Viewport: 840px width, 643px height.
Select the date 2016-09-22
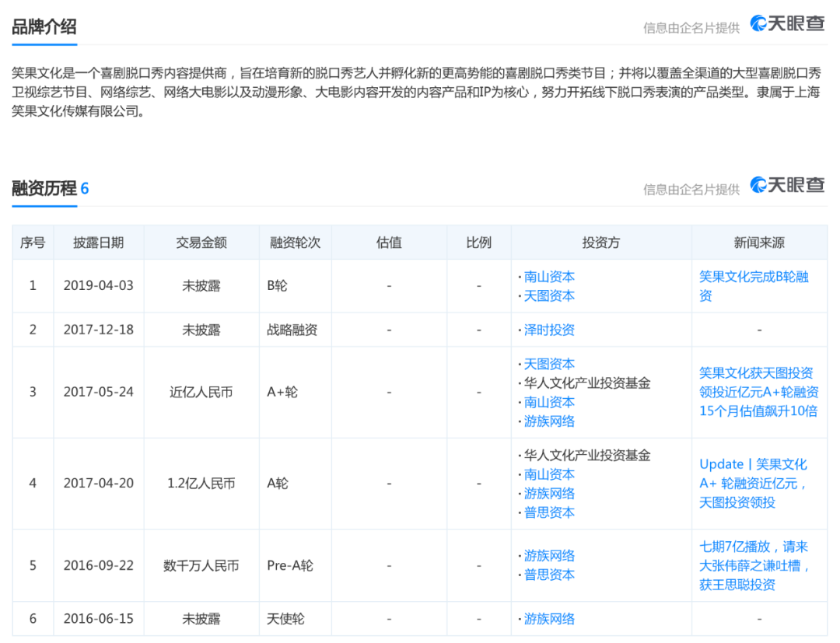pyautogui.click(x=99, y=565)
